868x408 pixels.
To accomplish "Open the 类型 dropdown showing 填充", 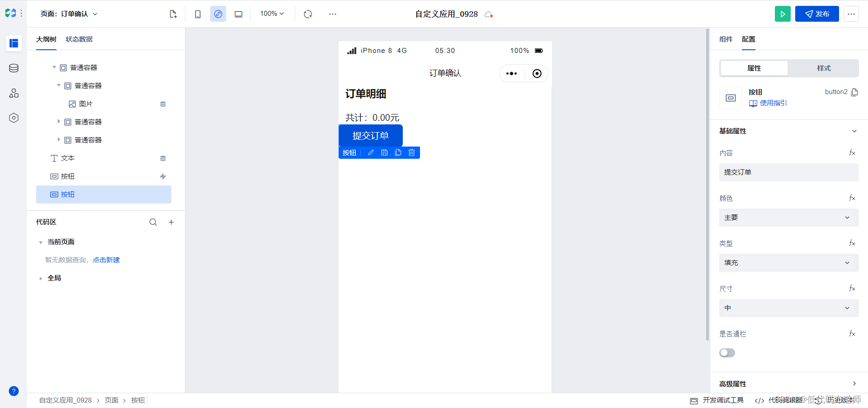I will (789, 263).
